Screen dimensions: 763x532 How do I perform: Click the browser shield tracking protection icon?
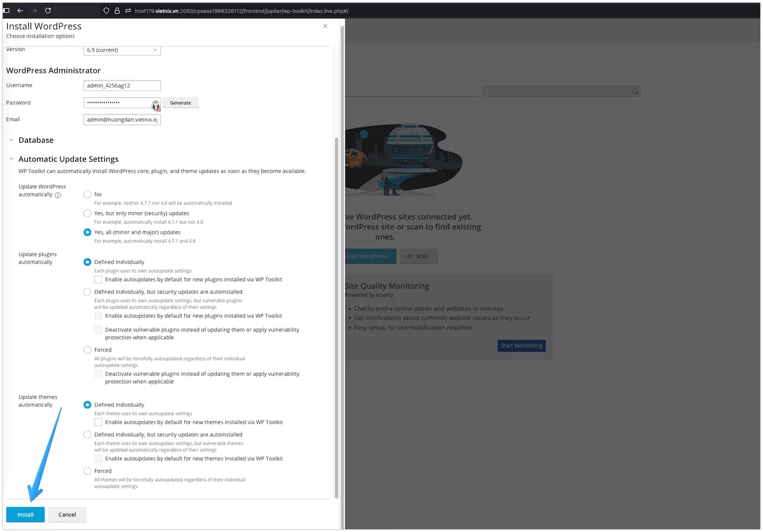(106, 11)
